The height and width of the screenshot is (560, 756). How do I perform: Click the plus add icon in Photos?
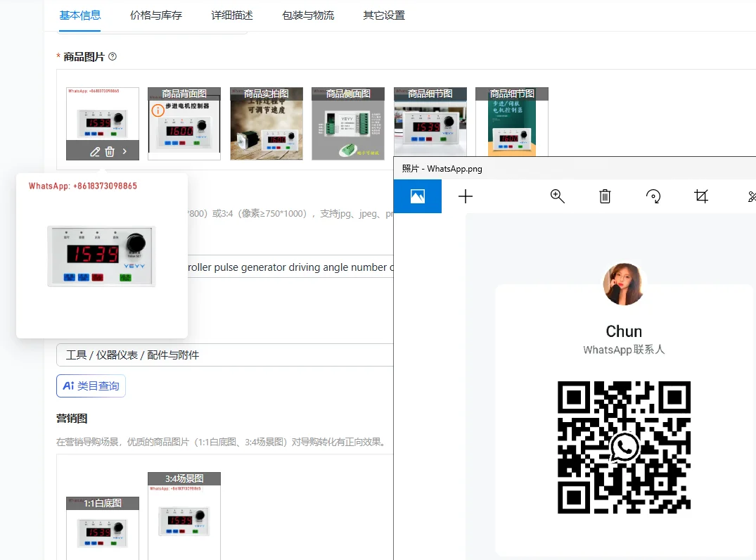466,196
